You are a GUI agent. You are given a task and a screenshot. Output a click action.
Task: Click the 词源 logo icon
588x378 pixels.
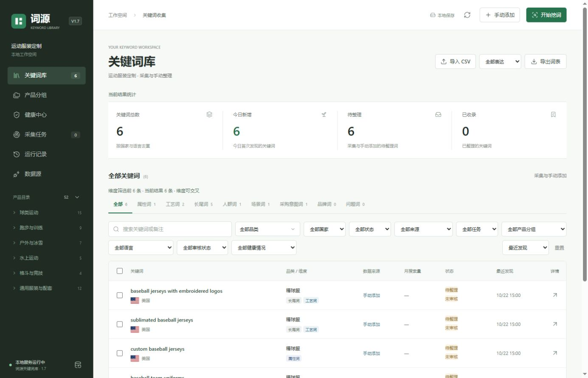19,21
